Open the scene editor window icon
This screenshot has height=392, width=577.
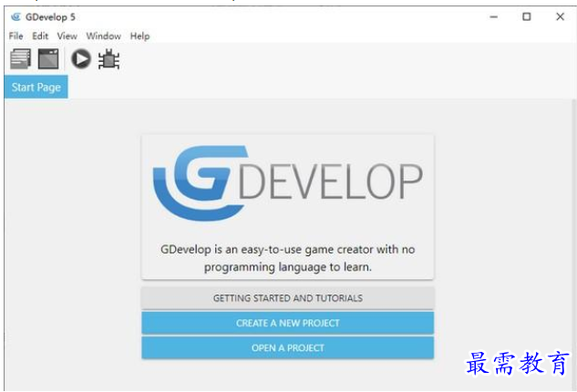[x=48, y=59]
